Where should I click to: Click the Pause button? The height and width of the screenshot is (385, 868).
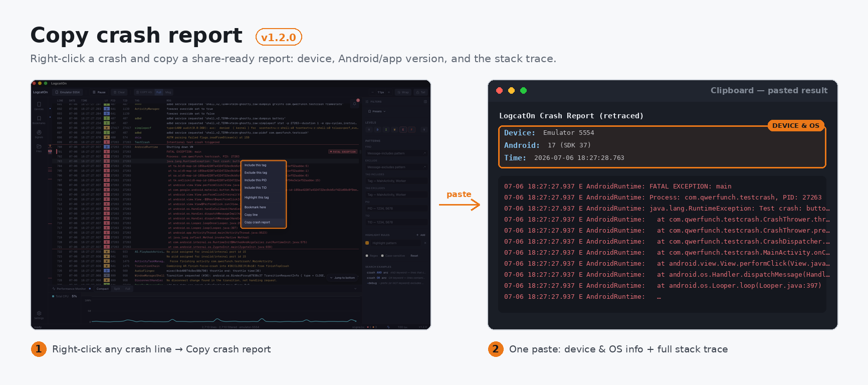point(99,92)
